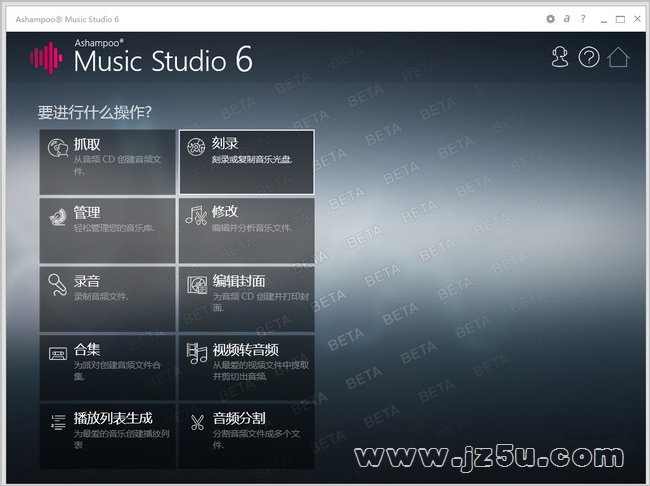The height and width of the screenshot is (486, 650).
Task: Click the pink waveform Ashampoo logo
Action: click(46, 58)
